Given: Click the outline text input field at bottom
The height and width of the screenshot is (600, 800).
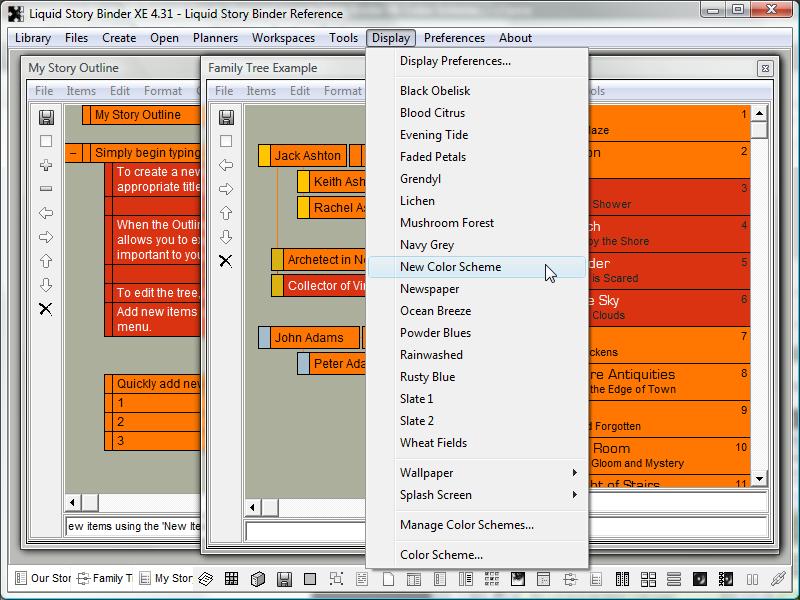Looking at the screenshot, I should [x=133, y=526].
